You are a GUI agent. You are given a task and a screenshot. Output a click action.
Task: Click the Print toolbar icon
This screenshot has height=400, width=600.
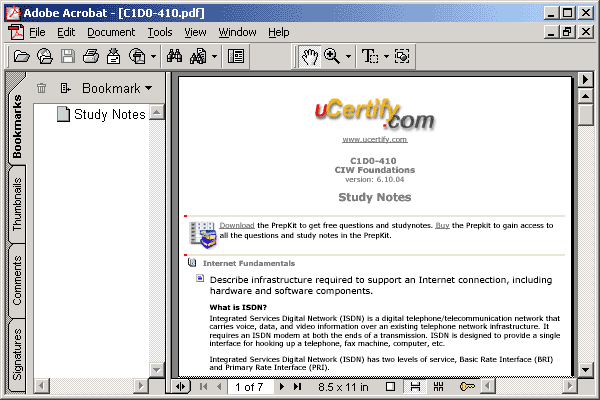[x=91, y=57]
